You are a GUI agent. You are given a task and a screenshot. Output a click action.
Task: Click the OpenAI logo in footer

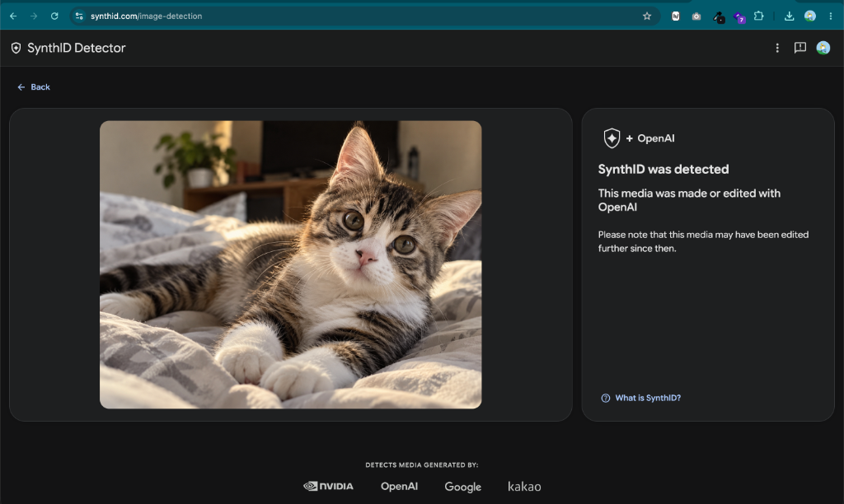coord(400,486)
